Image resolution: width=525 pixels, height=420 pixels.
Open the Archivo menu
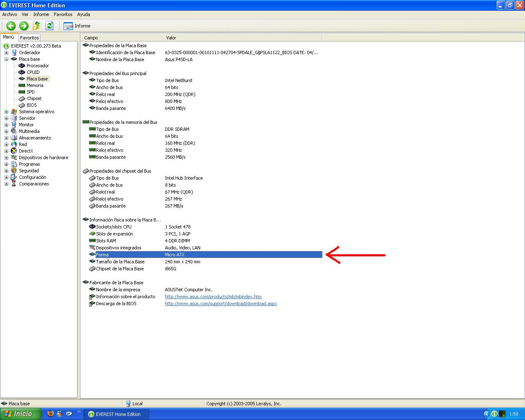tap(10, 14)
